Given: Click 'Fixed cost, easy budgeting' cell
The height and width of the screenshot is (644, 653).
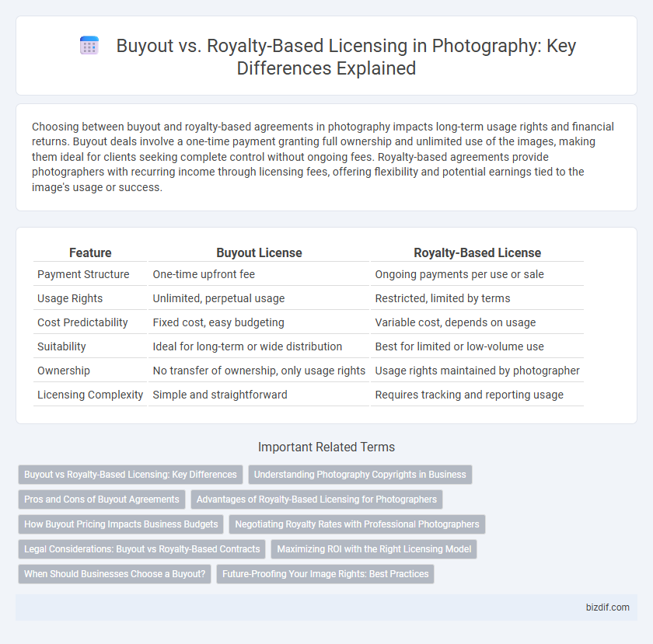Looking at the screenshot, I should [x=259, y=322].
